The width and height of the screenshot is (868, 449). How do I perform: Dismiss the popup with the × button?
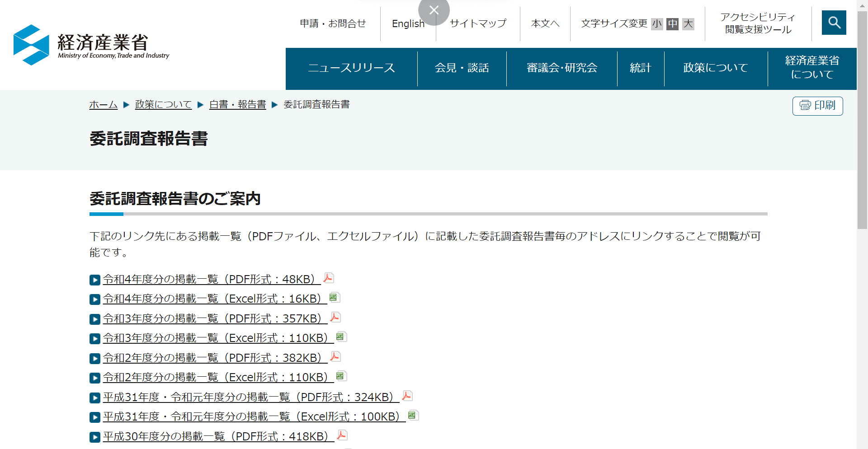[x=434, y=10]
